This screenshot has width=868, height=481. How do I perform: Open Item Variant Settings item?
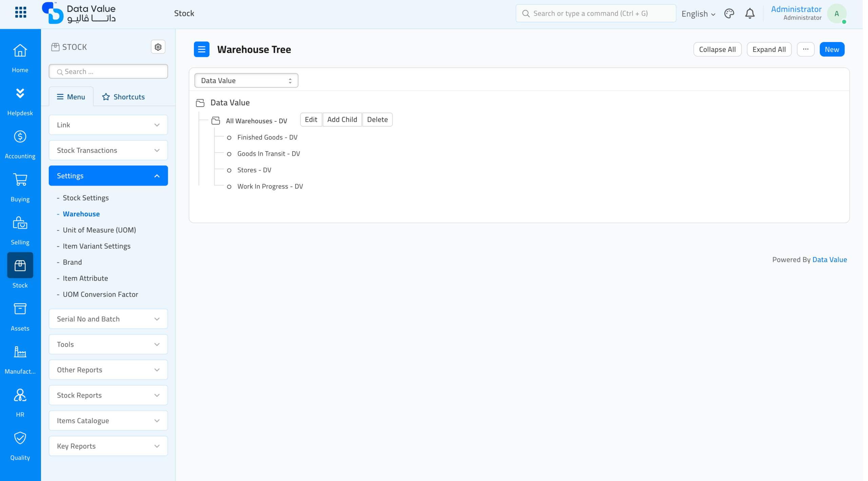coord(96,246)
